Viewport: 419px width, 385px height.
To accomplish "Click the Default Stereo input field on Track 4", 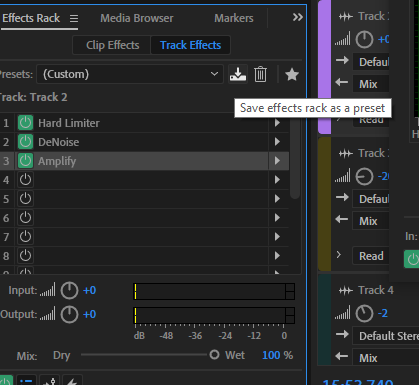I will (386, 336).
